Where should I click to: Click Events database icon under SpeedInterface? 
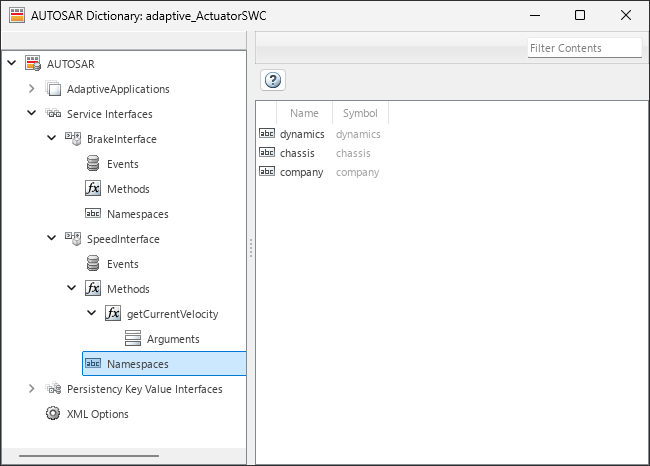[x=93, y=263]
